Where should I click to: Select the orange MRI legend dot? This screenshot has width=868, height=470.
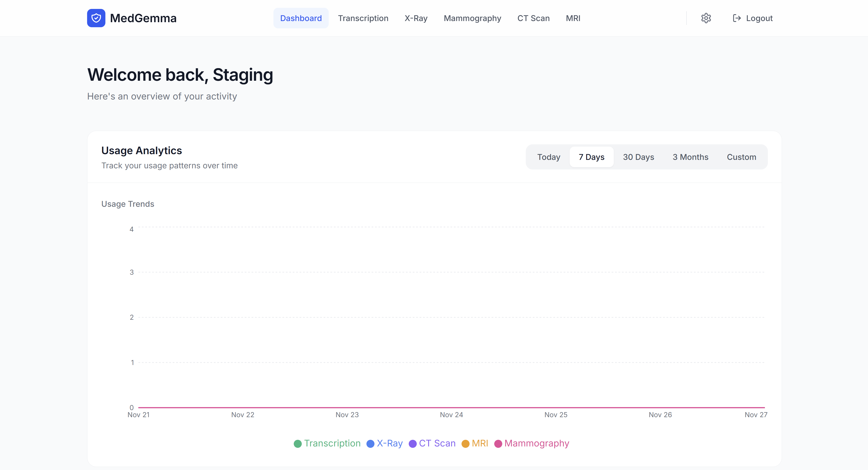point(466,444)
